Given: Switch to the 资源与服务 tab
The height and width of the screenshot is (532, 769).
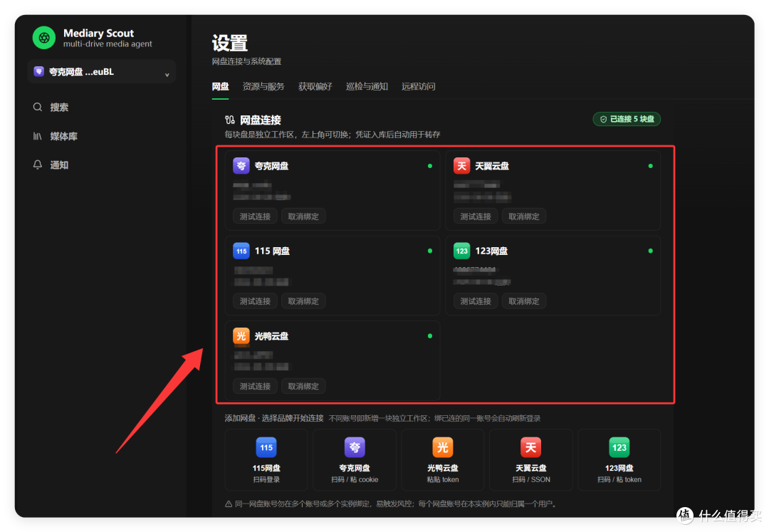Looking at the screenshot, I should tap(263, 87).
